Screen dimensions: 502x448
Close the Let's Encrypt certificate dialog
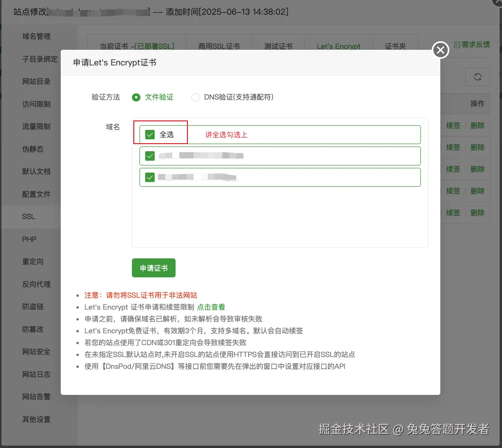[440, 50]
